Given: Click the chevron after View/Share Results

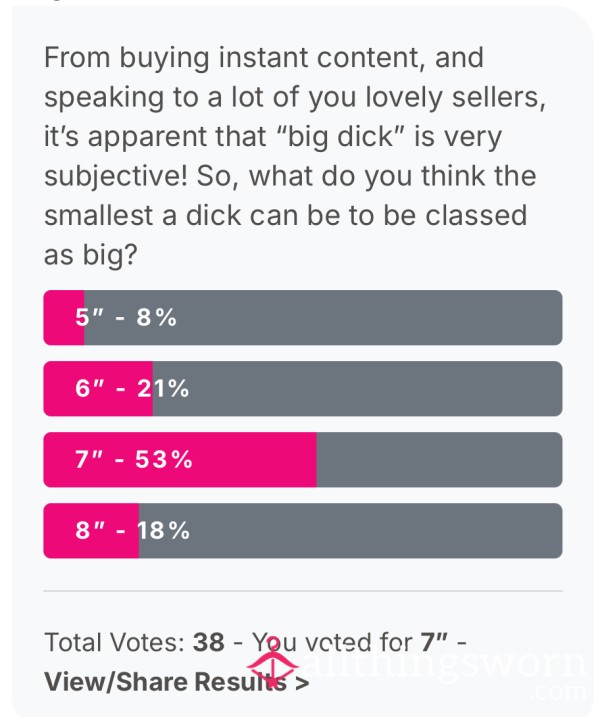Looking at the screenshot, I should pyautogui.click(x=302, y=683).
